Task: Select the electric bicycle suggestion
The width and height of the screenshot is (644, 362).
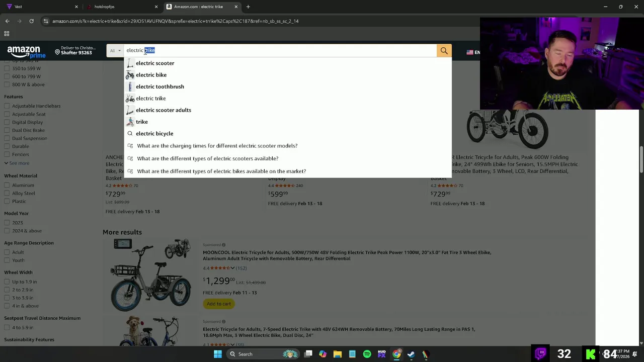Action: tap(154, 134)
